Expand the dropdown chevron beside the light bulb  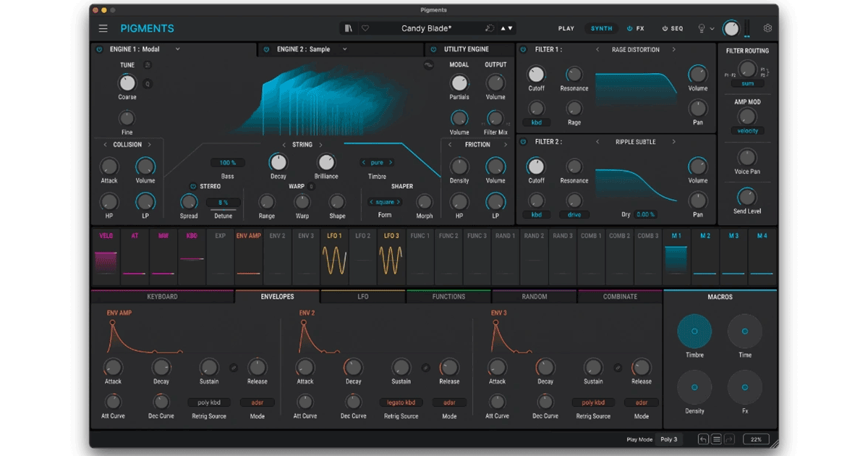[x=712, y=29]
